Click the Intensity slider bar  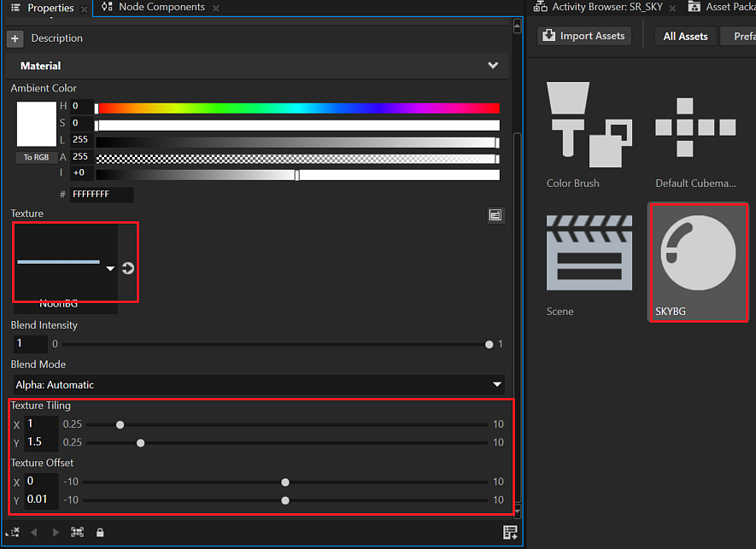coord(297,175)
